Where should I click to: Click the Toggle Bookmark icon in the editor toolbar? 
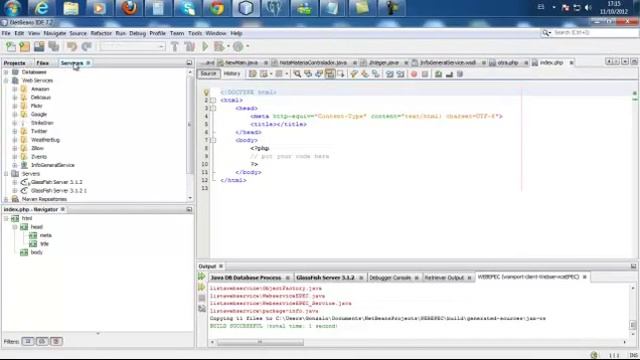(376, 74)
